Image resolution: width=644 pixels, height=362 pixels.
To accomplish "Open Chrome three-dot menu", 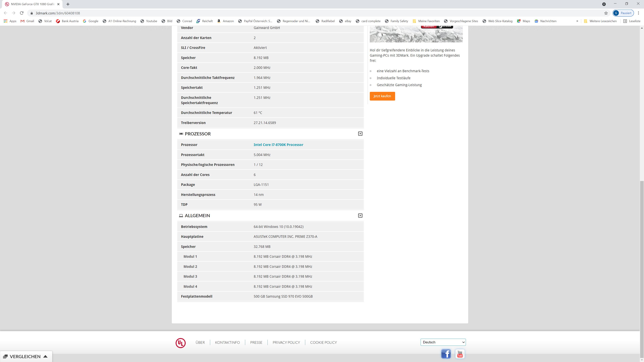I will [638, 13].
